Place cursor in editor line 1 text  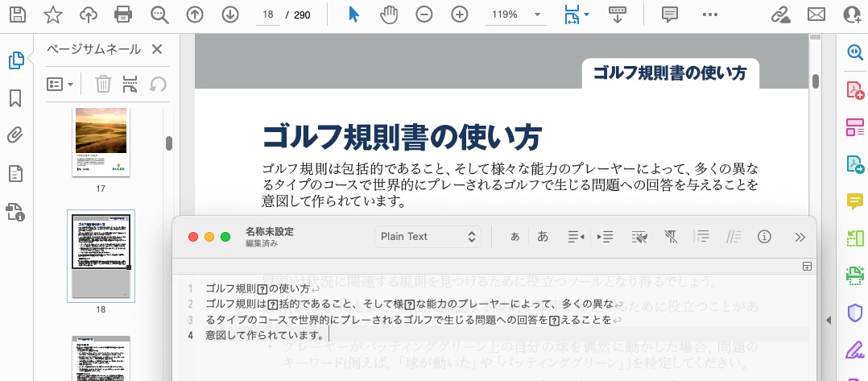(x=258, y=288)
